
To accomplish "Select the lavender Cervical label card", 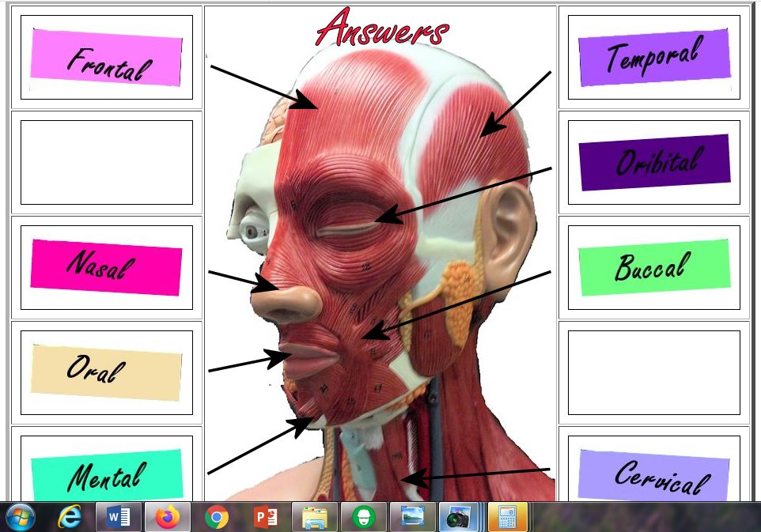I will pos(654,475).
